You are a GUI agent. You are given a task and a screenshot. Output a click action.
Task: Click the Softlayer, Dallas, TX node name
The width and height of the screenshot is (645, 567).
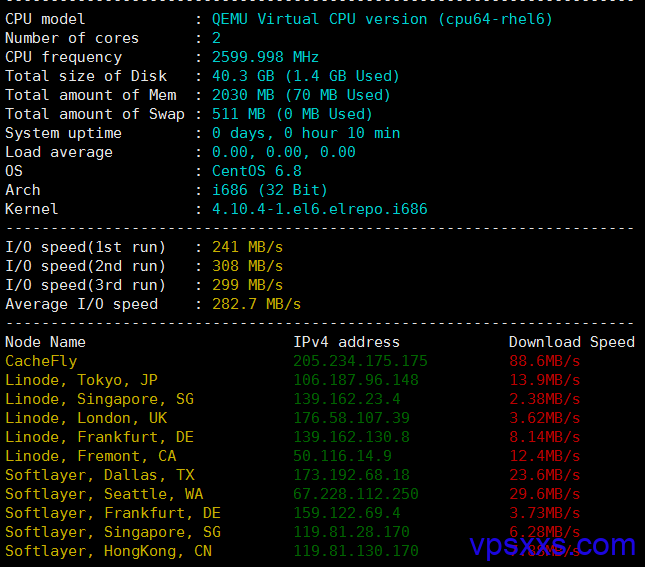point(100,475)
